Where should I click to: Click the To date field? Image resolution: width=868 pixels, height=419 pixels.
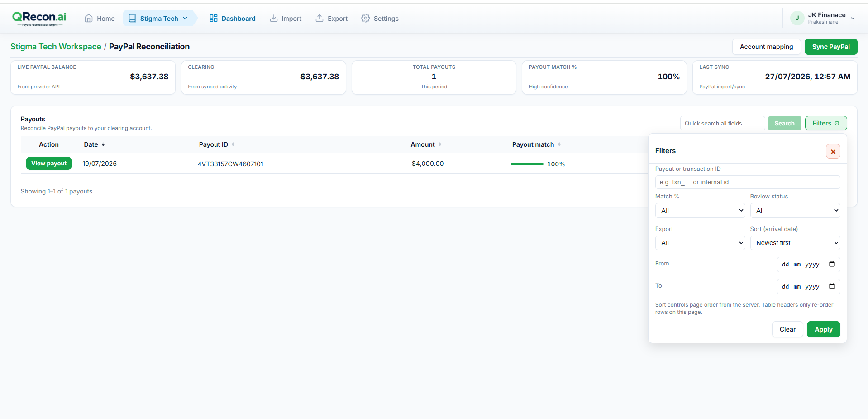point(808,287)
